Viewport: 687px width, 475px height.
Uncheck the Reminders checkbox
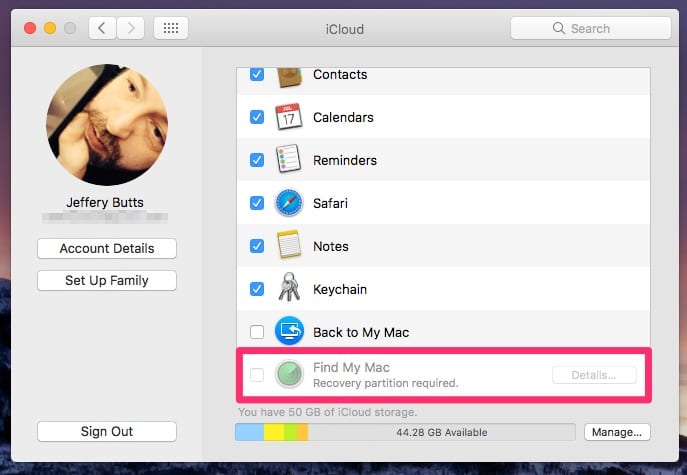tap(257, 160)
